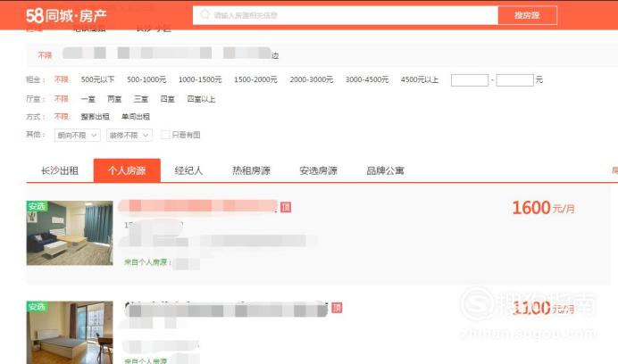Viewport: 618px width, 364px height.
Task: Switch to the 经纪人 tab
Action: (188, 170)
